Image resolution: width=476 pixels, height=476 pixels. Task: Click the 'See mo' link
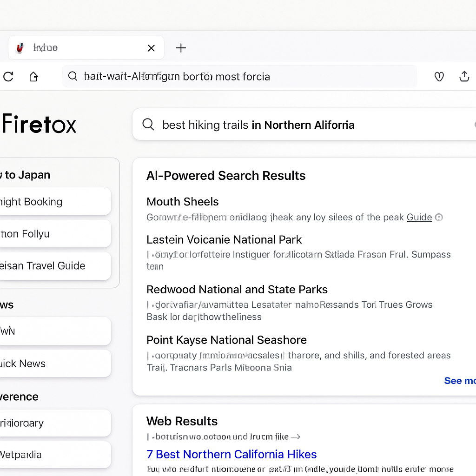460,381
